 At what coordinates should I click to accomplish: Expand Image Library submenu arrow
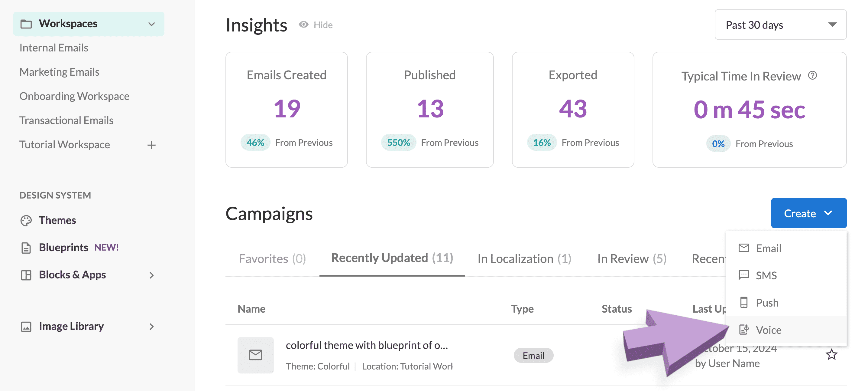coord(151,326)
